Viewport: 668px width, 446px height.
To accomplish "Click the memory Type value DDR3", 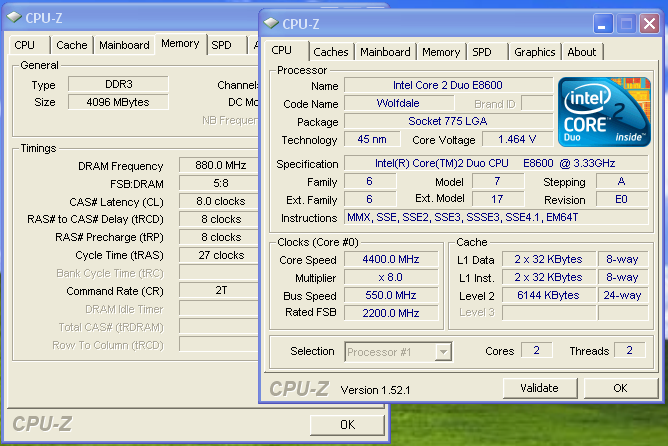I will (118, 84).
